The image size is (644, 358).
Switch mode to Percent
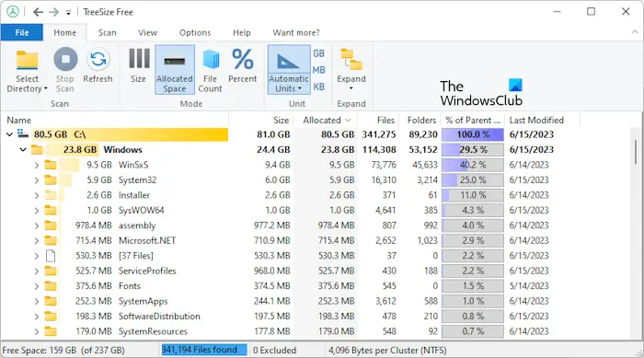tap(242, 66)
